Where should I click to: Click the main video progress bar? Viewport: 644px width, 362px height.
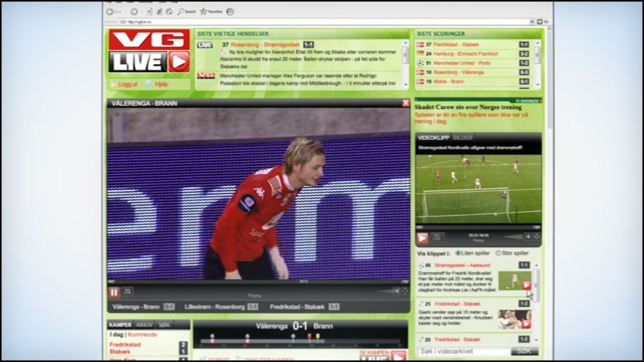(x=258, y=282)
